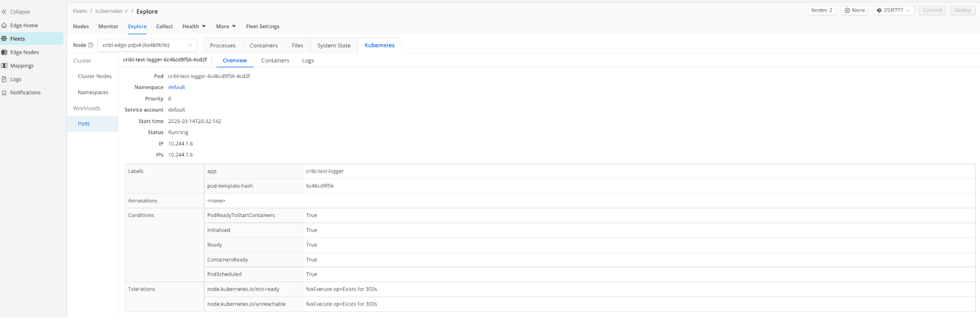Click the Node help question mark icon
Screen dimensions: 980x318
click(x=91, y=45)
